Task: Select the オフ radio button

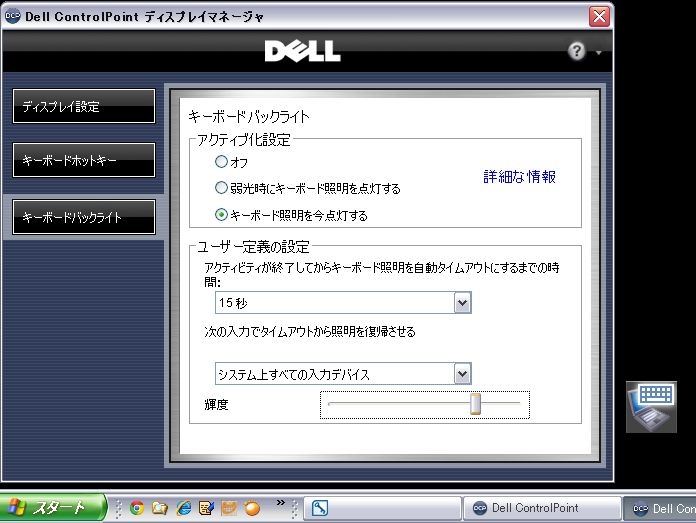Action: (221, 162)
